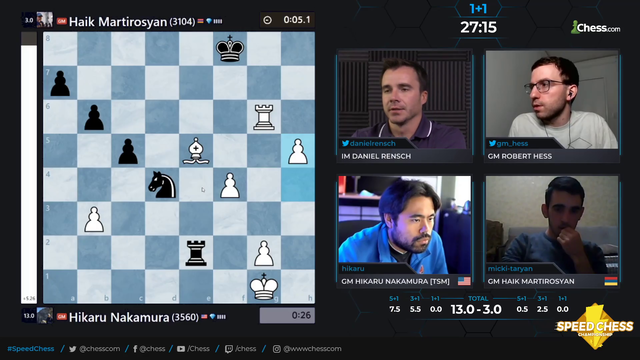Click the Chess.com logo
640x360 pixels.
pyautogui.click(x=596, y=27)
